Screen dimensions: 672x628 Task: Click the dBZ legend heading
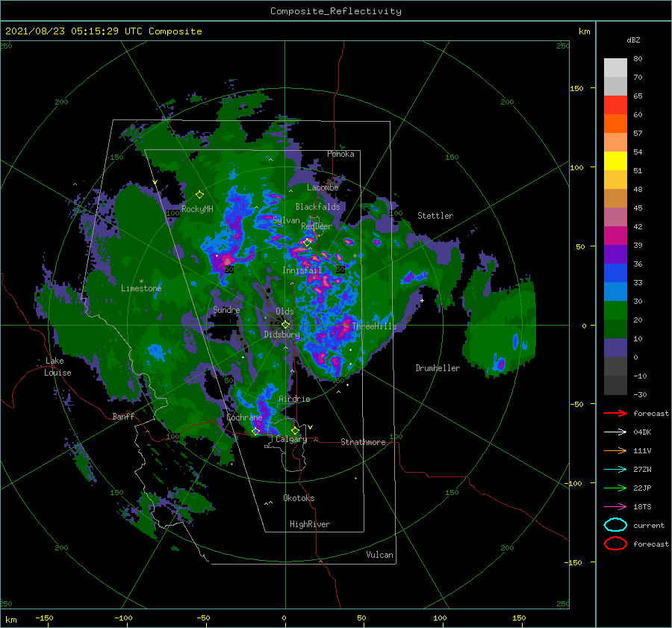[633, 40]
